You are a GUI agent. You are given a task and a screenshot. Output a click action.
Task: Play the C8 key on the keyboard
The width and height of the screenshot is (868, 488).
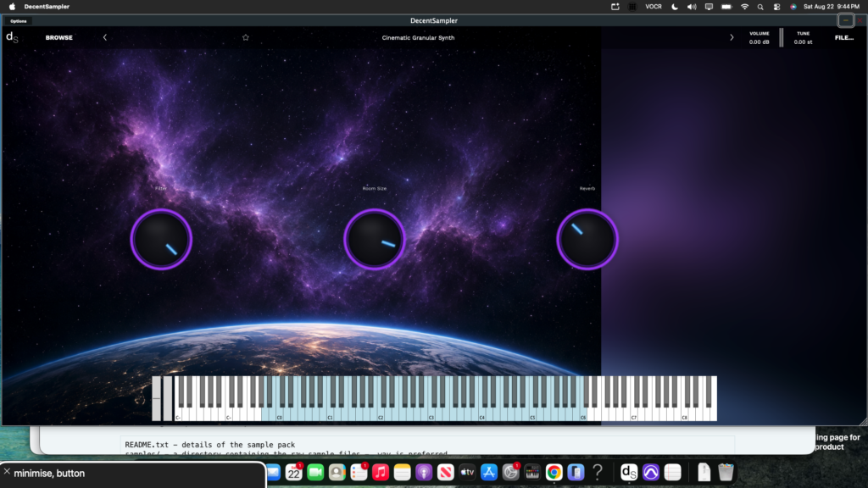tap(685, 413)
